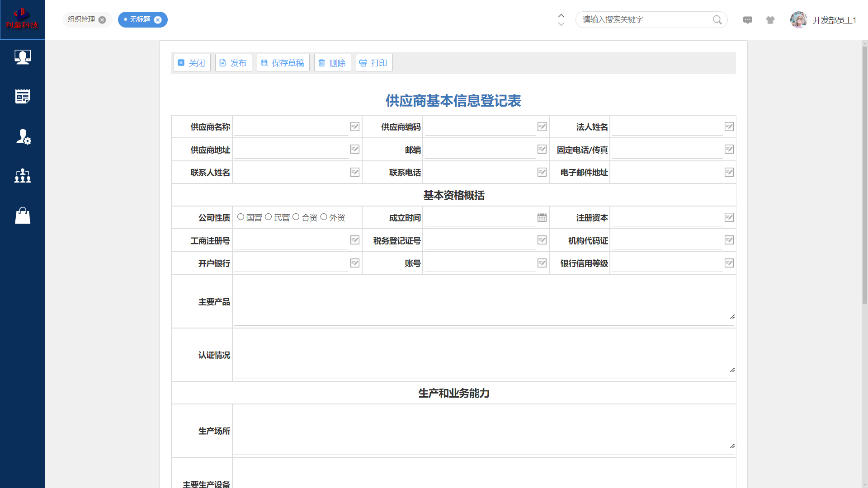Click edit icon for 联系人姓名 field
The width and height of the screenshot is (868, 488).
355,172
